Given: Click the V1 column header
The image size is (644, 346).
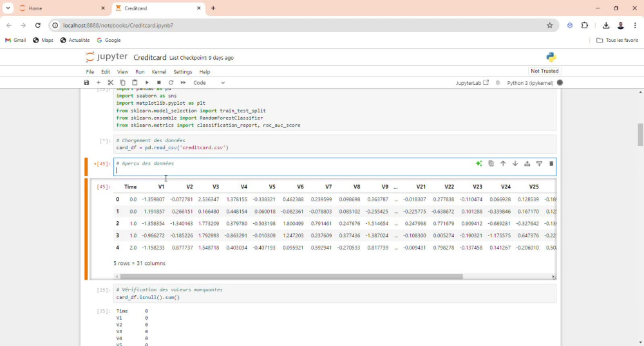Looking at the screenshot, I should point(161,187).
